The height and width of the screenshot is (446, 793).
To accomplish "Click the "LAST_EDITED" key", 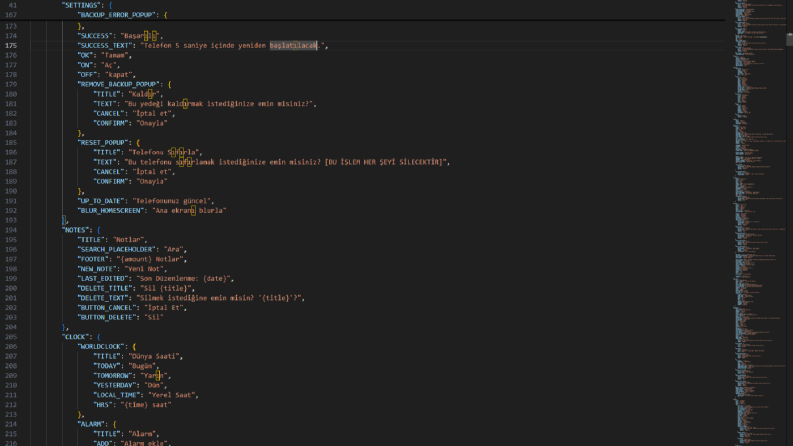I will coord(105,279).
